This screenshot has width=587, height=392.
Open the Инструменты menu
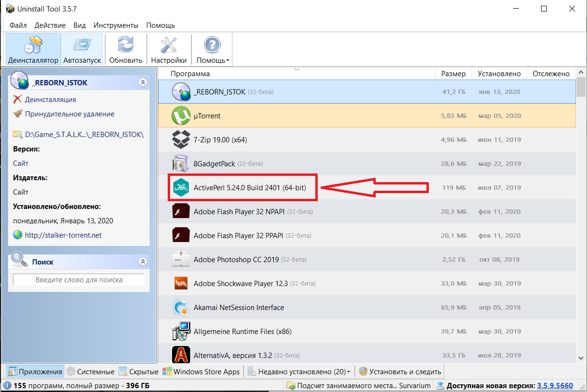116,25
